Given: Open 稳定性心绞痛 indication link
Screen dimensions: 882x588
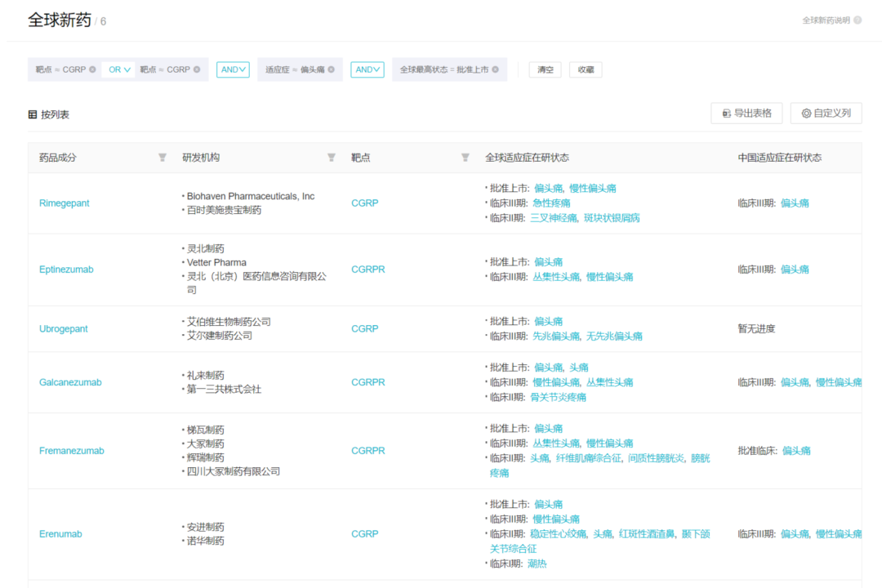Looking at the screenshot, I should [x=558, y=534].
